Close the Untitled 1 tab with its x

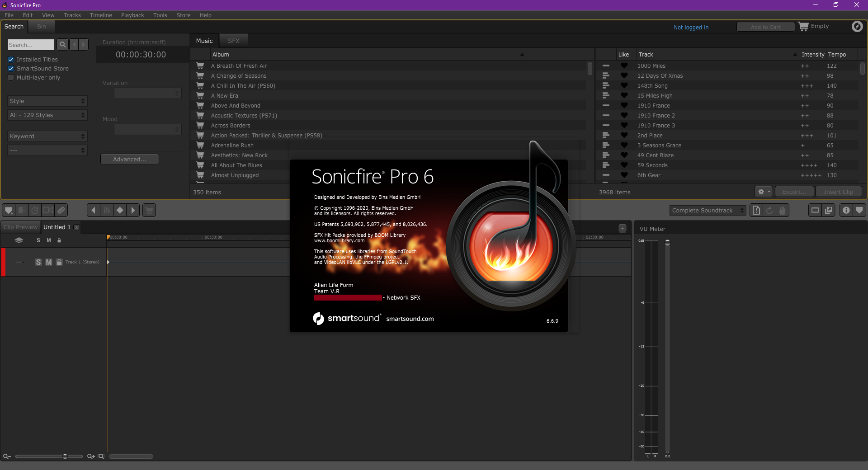click(77, 227)
